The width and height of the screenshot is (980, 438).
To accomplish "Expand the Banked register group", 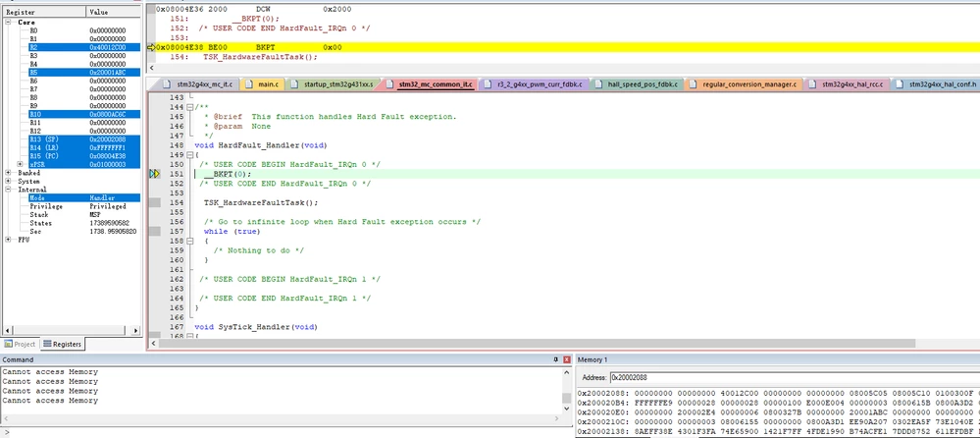I will (9, 173).
